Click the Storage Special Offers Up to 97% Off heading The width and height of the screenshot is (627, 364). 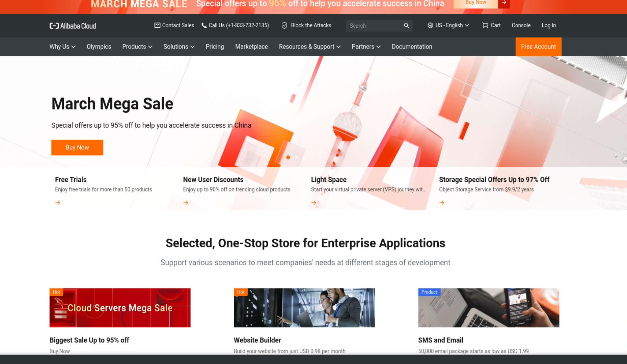point(494,180)
